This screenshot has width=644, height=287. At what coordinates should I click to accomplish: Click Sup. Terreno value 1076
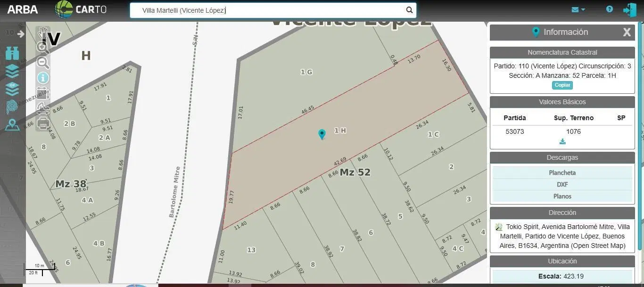click(x=573, y=131)
